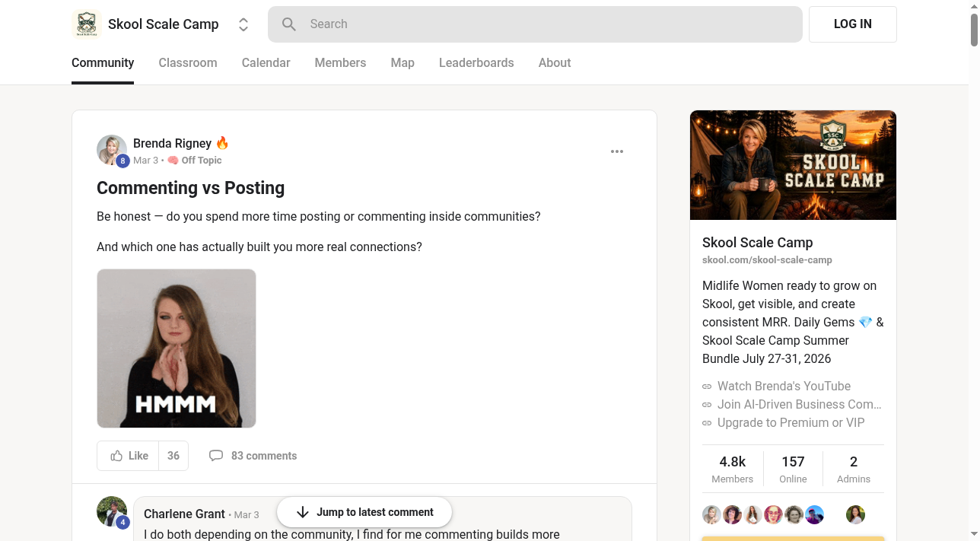Click the green-background avatar in sidebar
Image resolution: width=980 pixels, height=541 pixels.
coord(855,515)
